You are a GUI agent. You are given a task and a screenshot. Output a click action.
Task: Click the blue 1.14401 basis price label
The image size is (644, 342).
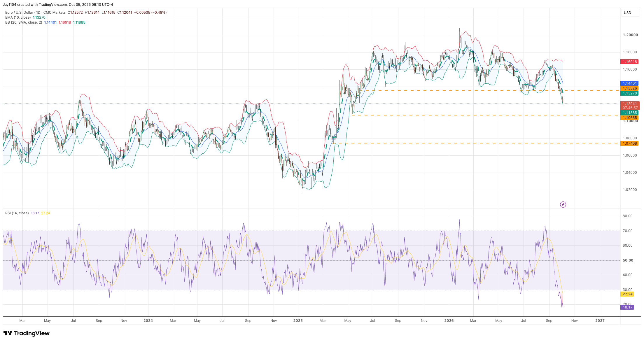[x=630, y=83]
